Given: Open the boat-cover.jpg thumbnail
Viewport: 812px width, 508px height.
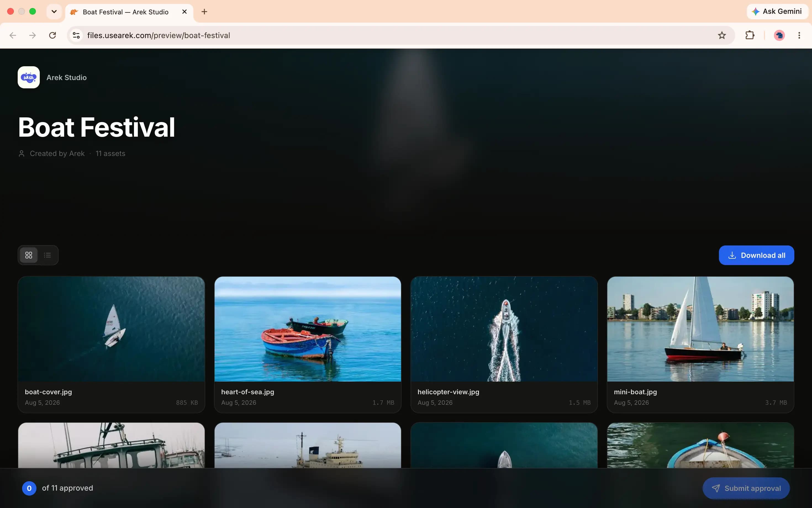Looking at the screenshot, I should 111,329.
